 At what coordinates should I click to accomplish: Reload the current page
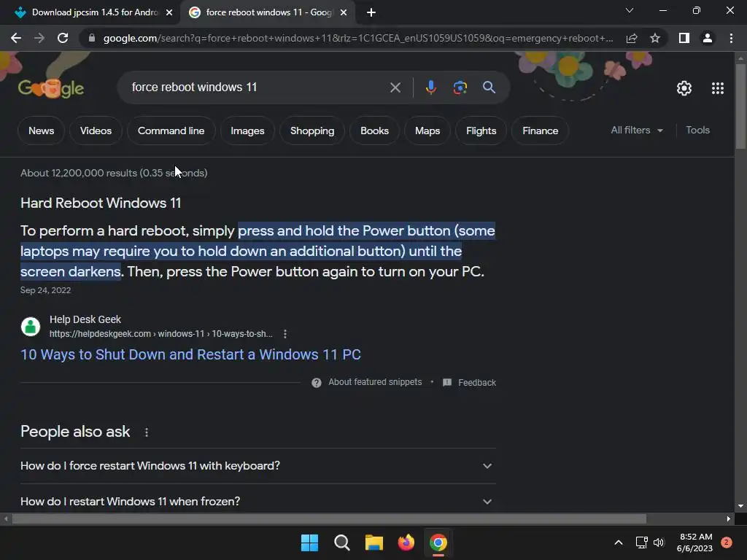(x=63, y=38)
